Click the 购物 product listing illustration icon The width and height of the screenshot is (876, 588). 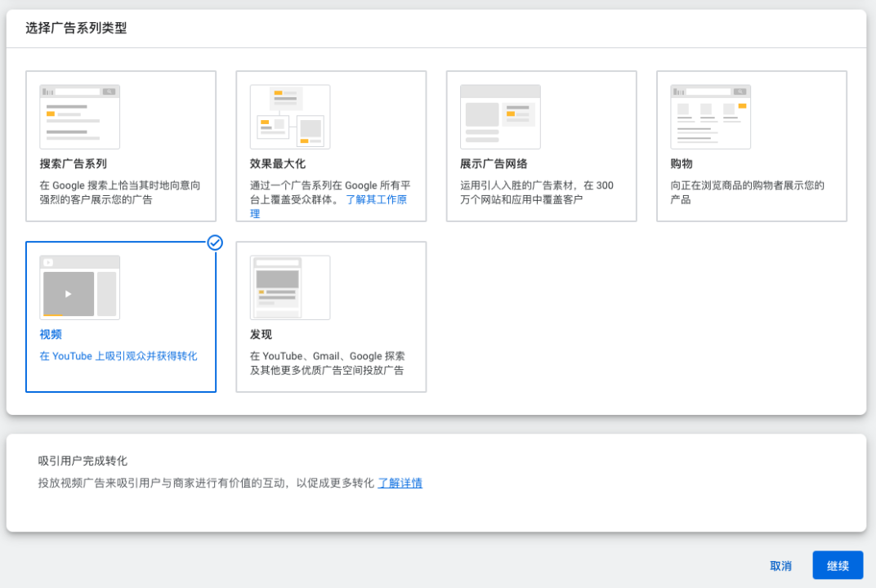pyautogui.click(x=709, y=115)
